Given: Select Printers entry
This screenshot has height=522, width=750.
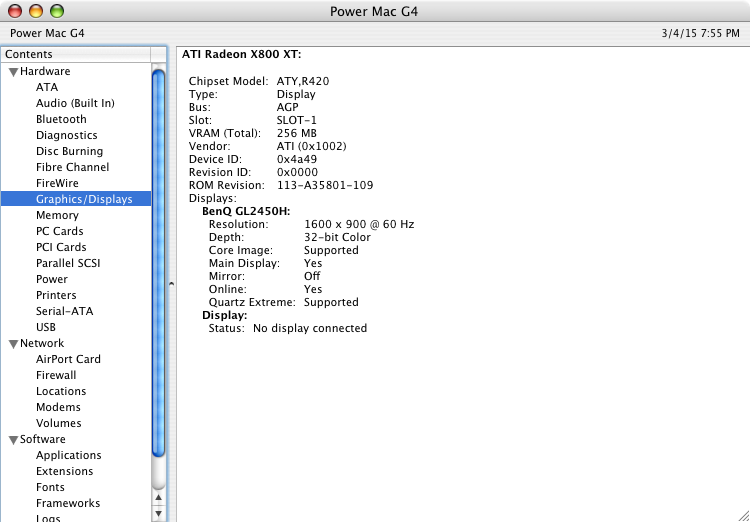Looking at the screenshot, I should (x=56, y=295).
